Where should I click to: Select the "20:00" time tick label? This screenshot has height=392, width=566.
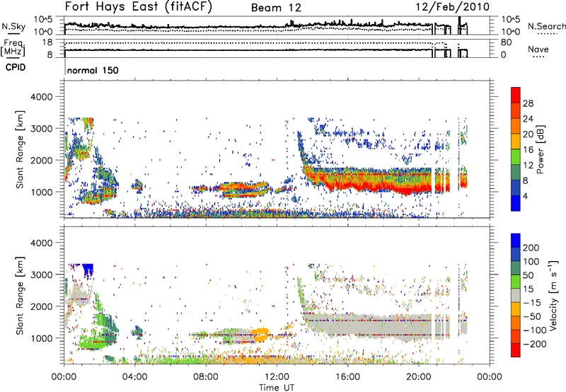tap(418, 377)
